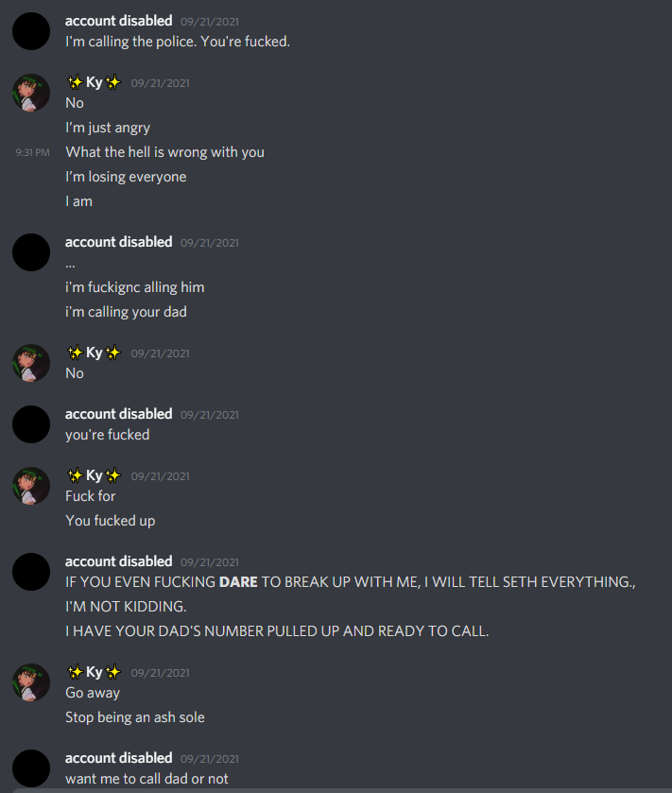Click Ky's avatar next to "Go away"

pyautogui.click(x=31, y=682)
